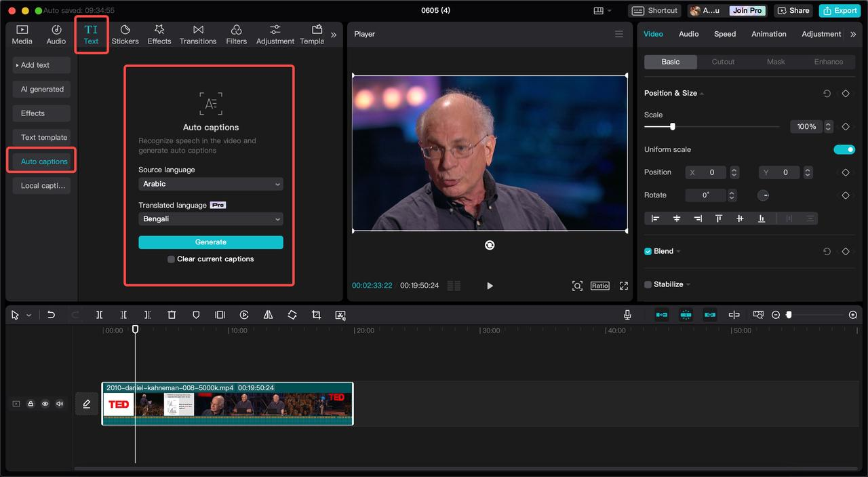This screenshot has width=868, height=477.
Task: Click the Export button
Action: tap(840, 10)
